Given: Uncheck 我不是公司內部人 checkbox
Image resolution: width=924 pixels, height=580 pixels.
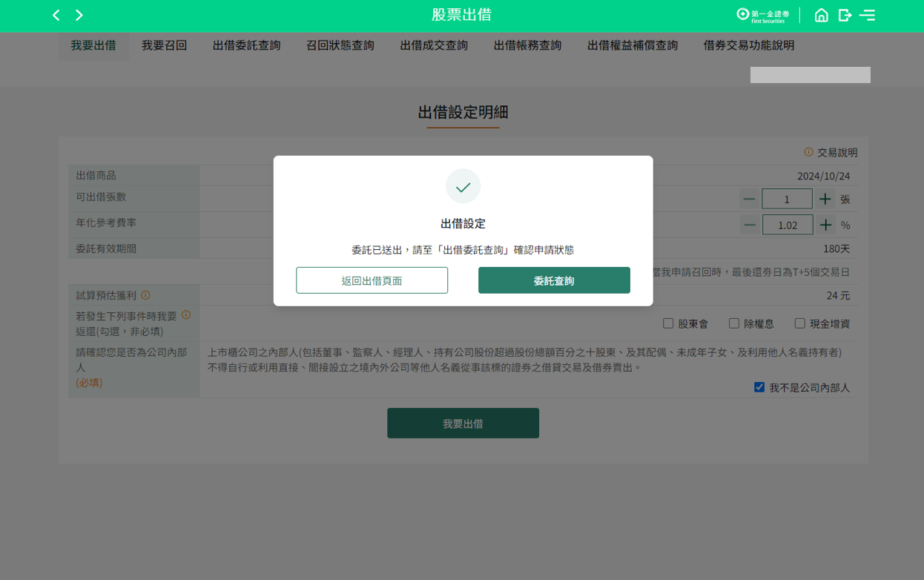Looking at the screenshot, I should point(759,387).
